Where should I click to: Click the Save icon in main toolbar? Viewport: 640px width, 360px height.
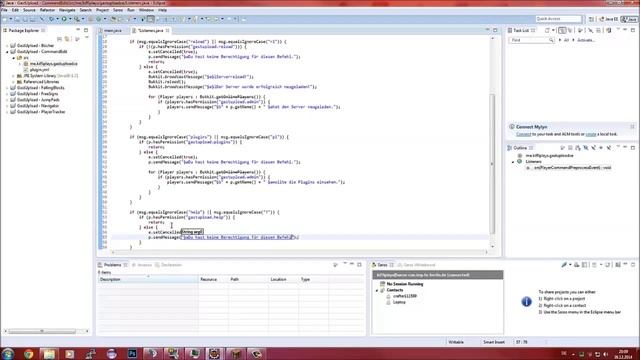pyautogui.click(x=18, y=19)
